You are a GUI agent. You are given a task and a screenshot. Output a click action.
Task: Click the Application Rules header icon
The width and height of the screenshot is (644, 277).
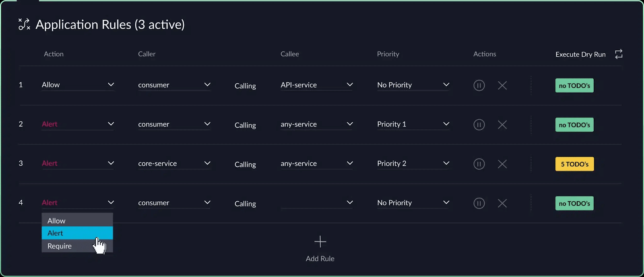(24, 24)
